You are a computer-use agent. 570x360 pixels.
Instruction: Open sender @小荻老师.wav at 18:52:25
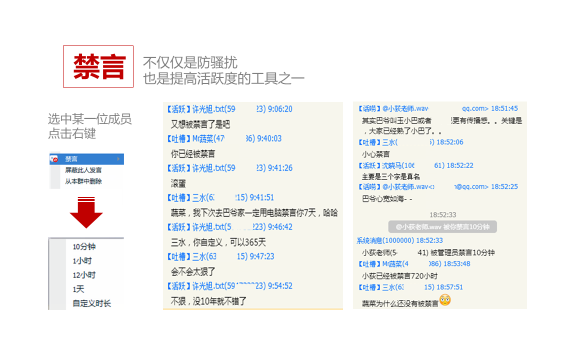pos(438,187)
